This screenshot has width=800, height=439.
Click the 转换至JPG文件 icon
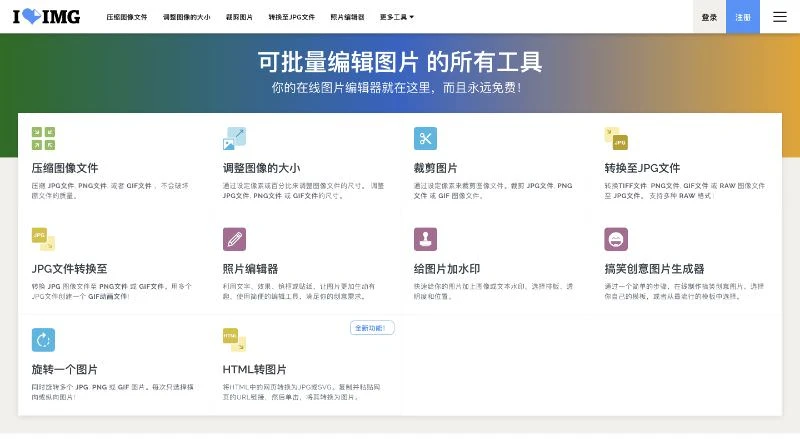615,139
